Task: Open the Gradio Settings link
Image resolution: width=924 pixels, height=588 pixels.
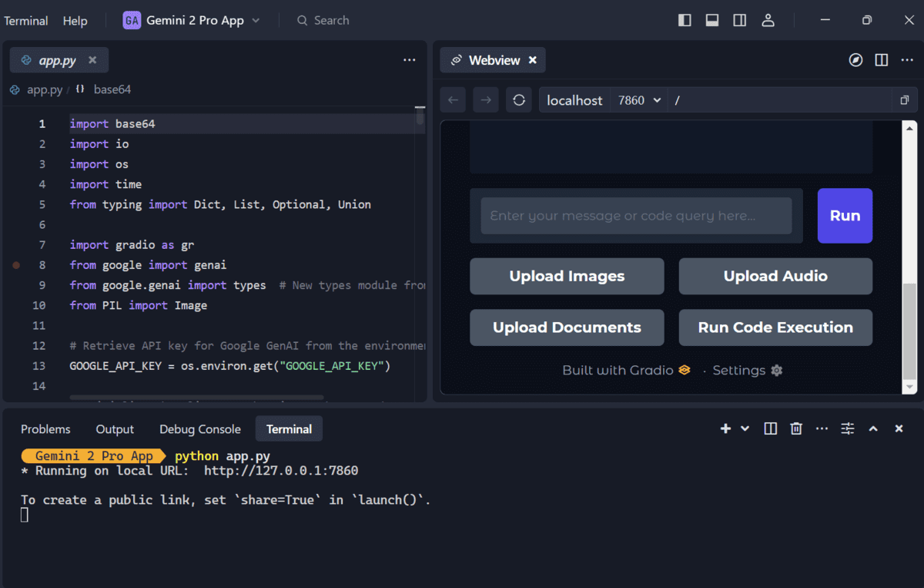Action: pyautogui.click(x=747, y=371)
